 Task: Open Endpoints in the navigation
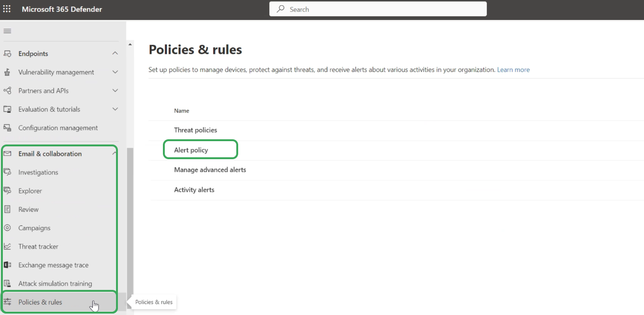coord(33,54)
